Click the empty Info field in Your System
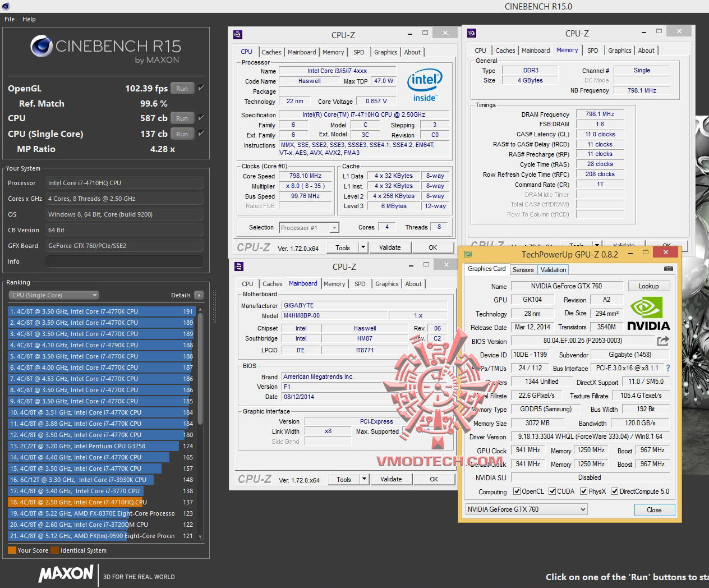 (x=125, y=261)
